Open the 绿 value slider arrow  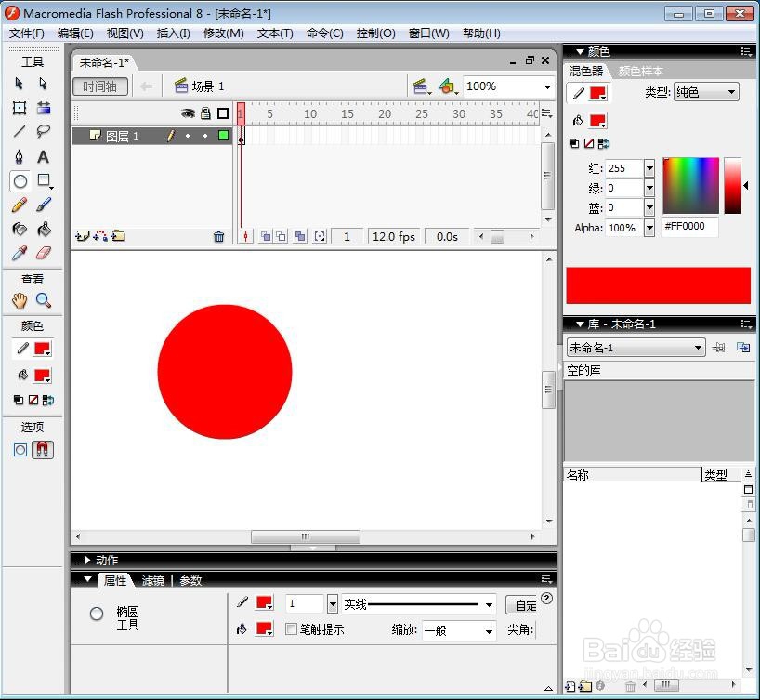click(x=649, y=188)
